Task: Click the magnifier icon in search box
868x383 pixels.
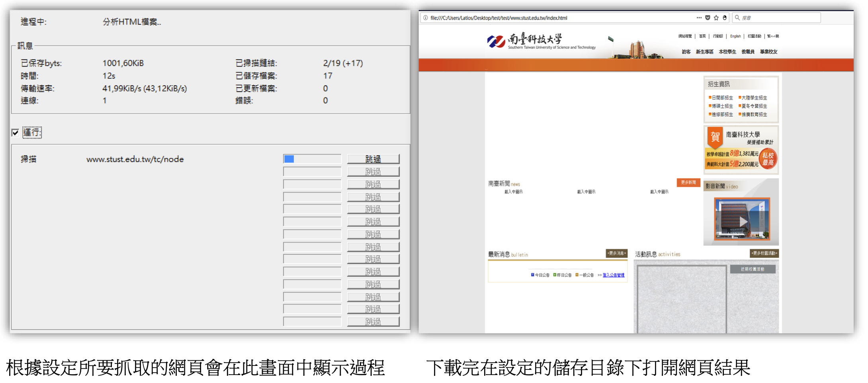Action: [737, 18]
